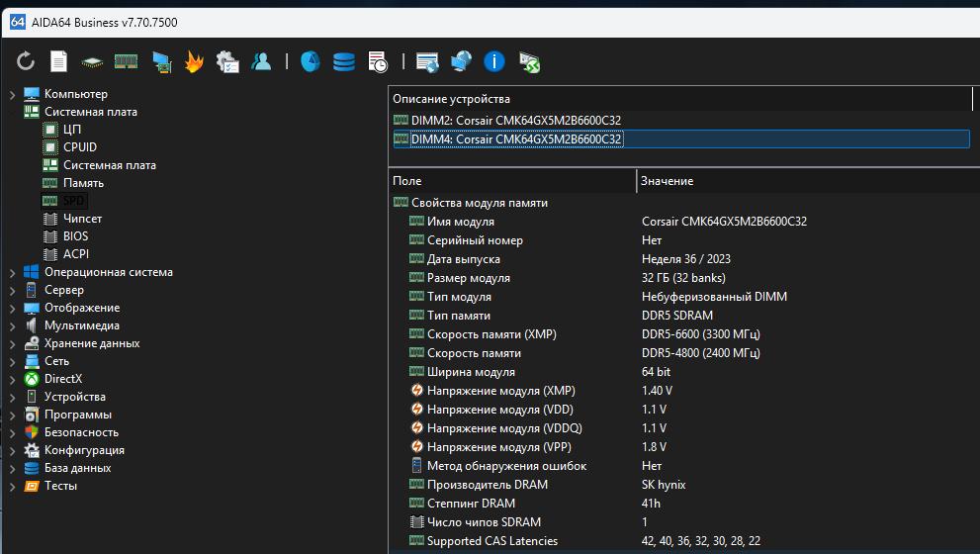The image size is (980, 554).
Task: Click the gears icon beside Конфигурация
Action: tap(32, 450)
